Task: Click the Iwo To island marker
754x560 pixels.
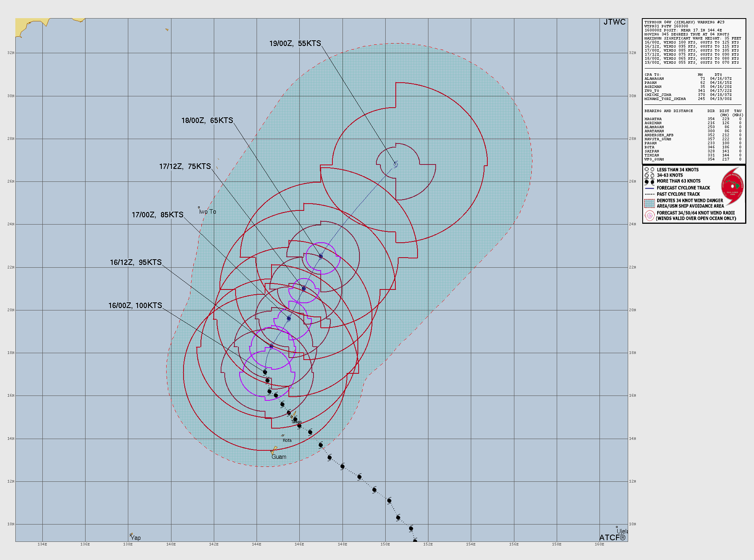Action: pyautogui.click(x=199, y=208)
